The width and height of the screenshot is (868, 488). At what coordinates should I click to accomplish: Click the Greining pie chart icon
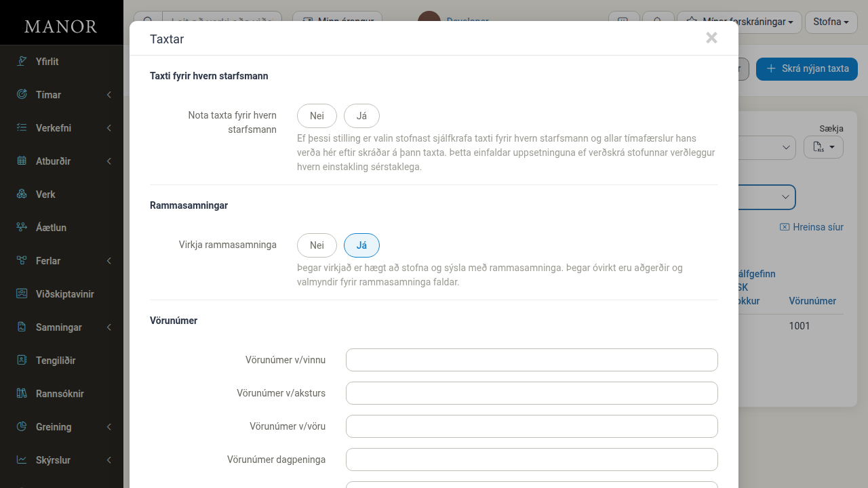(x=22, y=427)
